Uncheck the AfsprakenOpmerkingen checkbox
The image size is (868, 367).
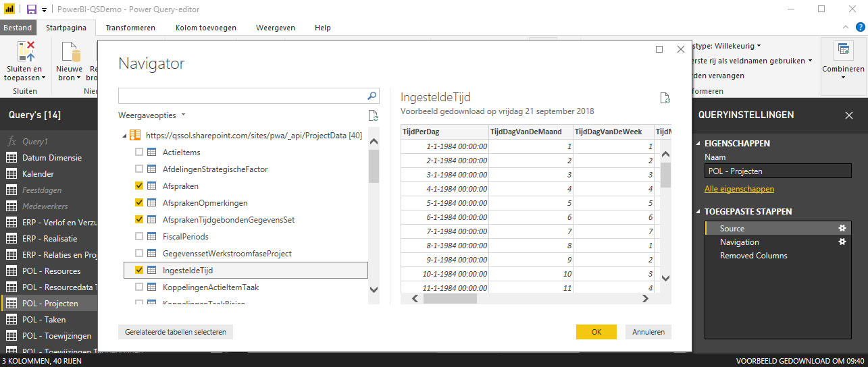139,203
